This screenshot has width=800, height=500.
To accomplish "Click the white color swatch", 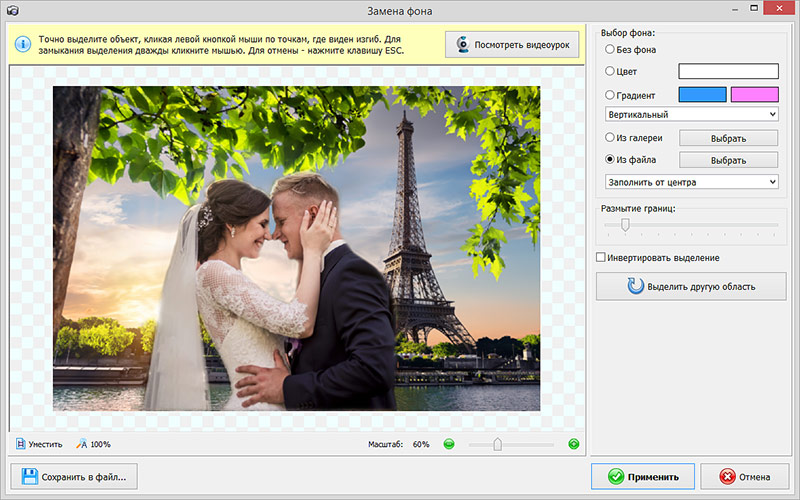I will click(x=729, y=71).
